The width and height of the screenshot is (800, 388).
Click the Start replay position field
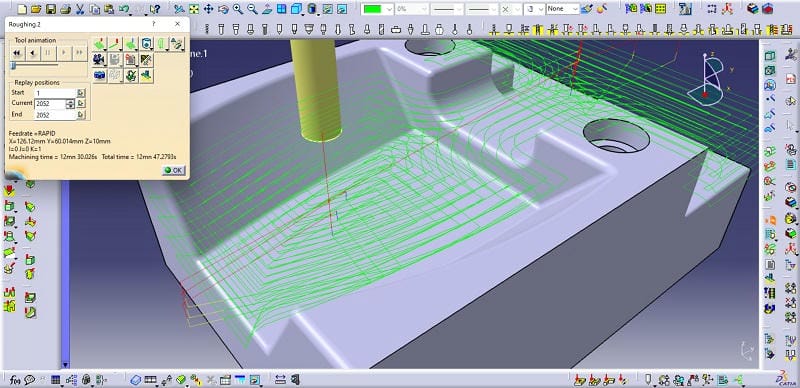pos(55,93)
